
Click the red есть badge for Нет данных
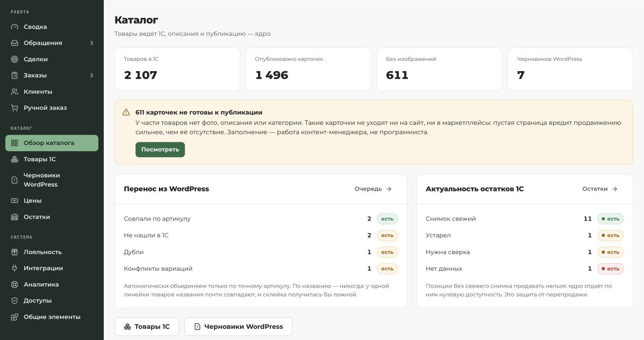click(x=610, y=269)
